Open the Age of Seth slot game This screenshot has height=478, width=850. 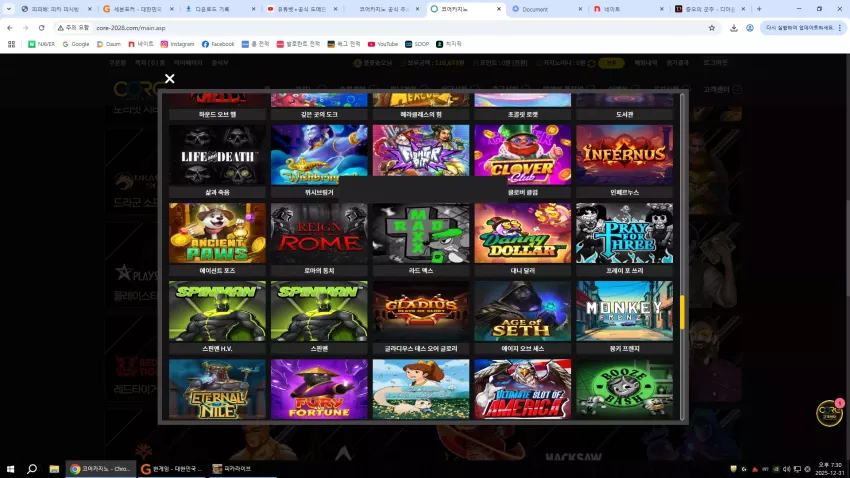pyautogui.click(x=523, y=311)
